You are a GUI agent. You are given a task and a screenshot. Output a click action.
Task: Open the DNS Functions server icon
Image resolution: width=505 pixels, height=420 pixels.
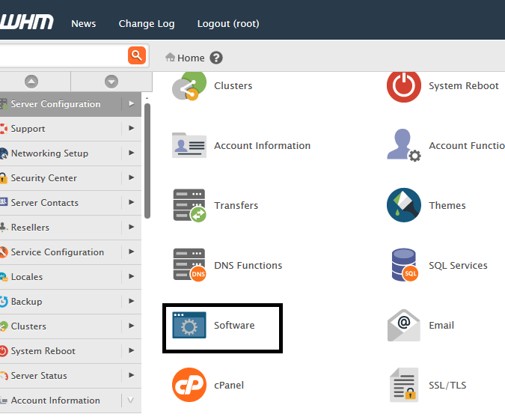tap(189, 265)
